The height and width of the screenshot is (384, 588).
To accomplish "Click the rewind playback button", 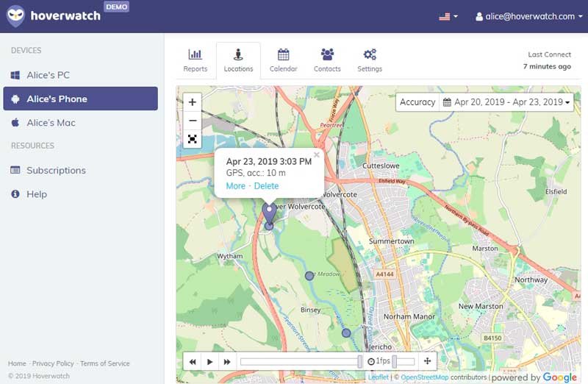I will [193, 362].
